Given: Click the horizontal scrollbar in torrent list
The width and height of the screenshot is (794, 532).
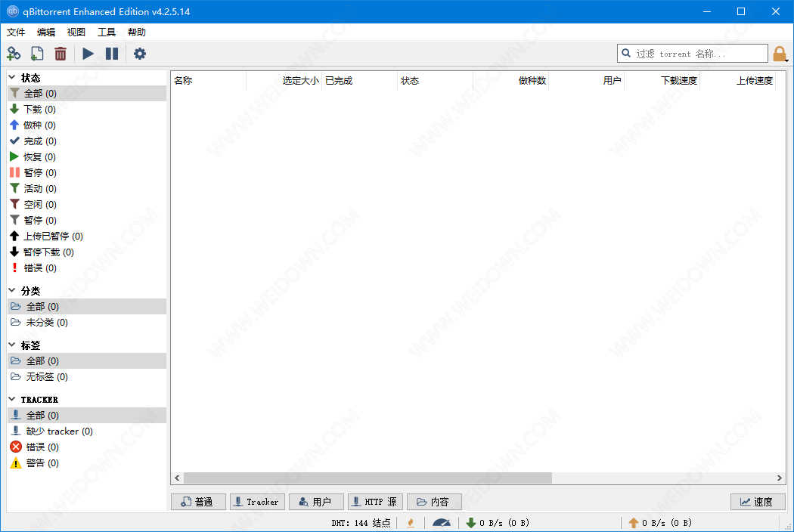Looking at the screenshot, I should [368, 478].
